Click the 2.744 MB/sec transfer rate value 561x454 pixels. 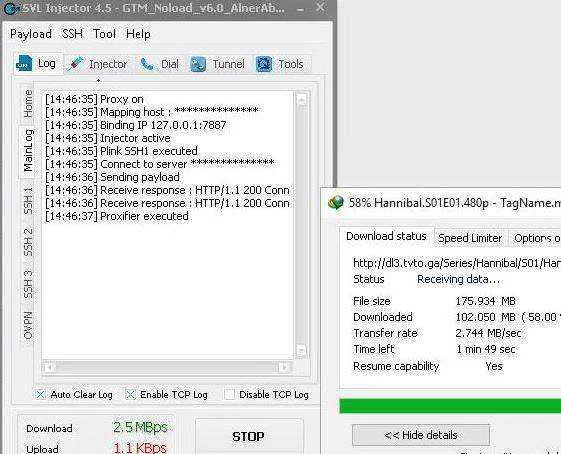click(x=488, y=333)
